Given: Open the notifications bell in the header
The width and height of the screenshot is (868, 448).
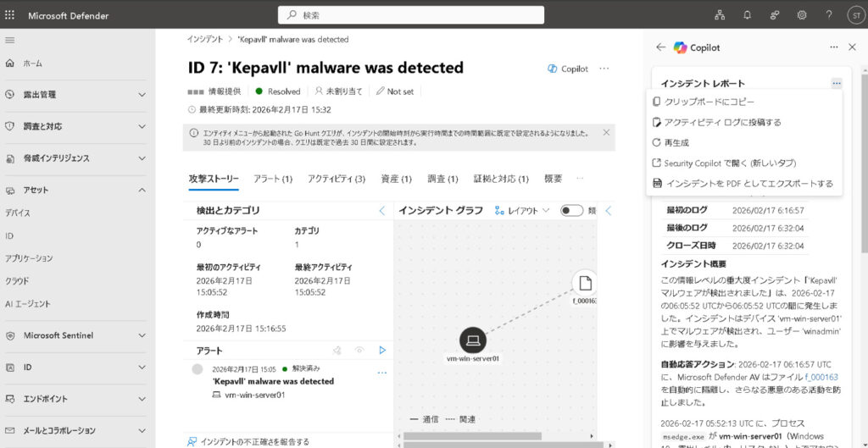Looking at the screenshot, I should coord(747,15).
